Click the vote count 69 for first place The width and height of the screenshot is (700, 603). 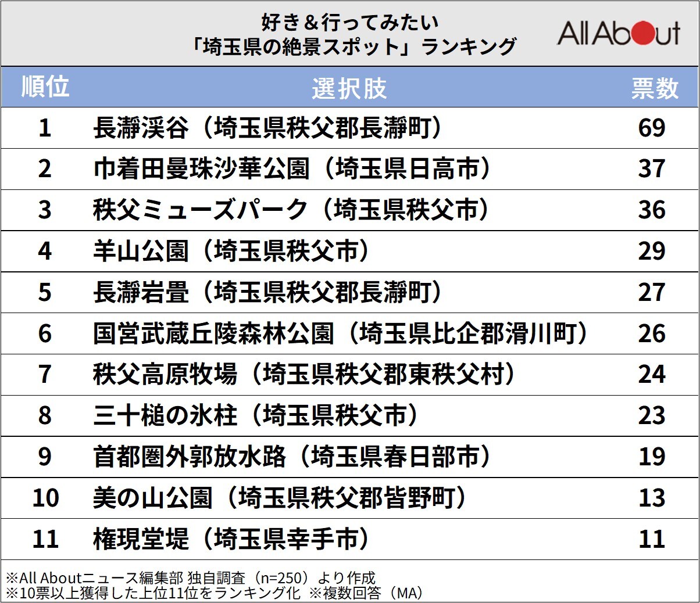[x=652, y=128]
